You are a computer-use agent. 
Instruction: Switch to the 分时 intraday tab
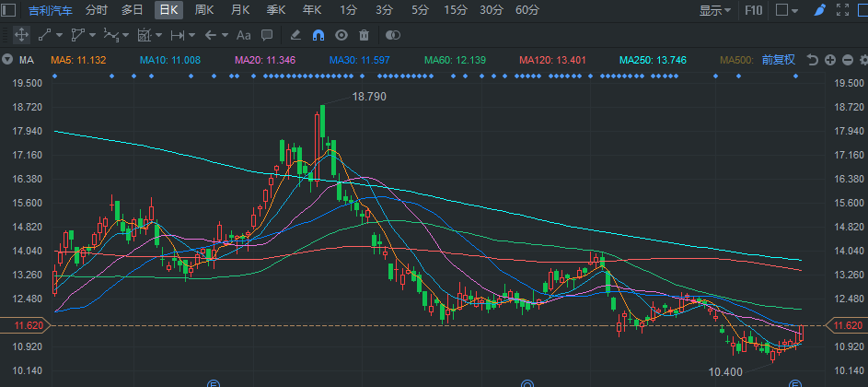pyautogui.click(x=96, y=10)
